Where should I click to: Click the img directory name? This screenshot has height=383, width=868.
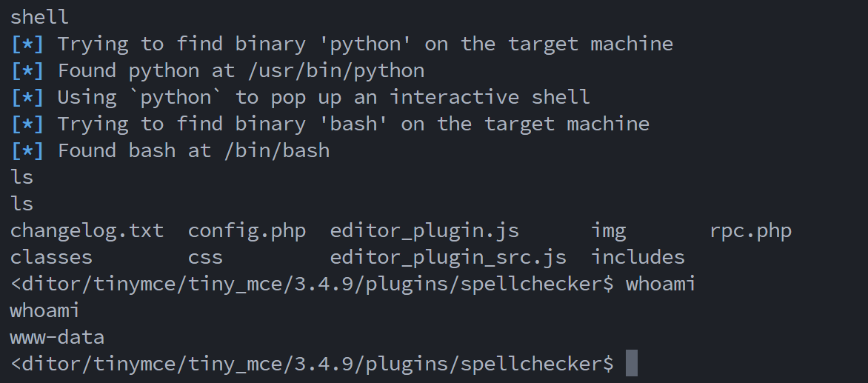click(608, 230)
